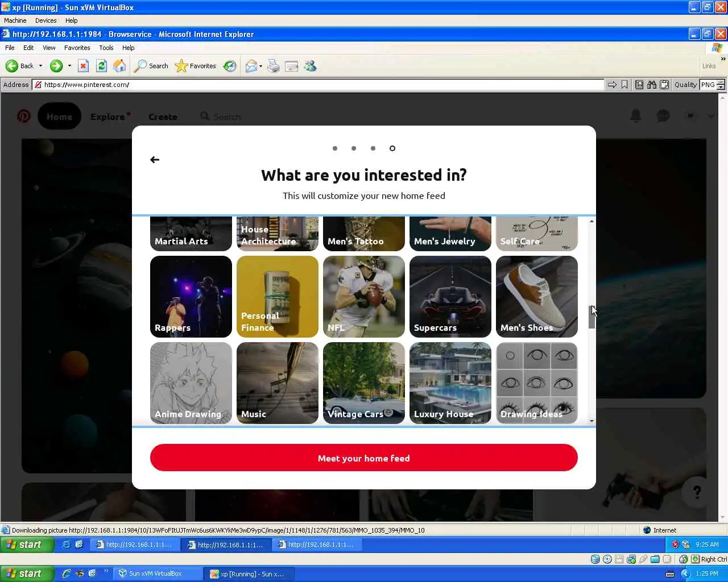Select the House Architecture interest tile
728x582 pixels.
[278, 234]
